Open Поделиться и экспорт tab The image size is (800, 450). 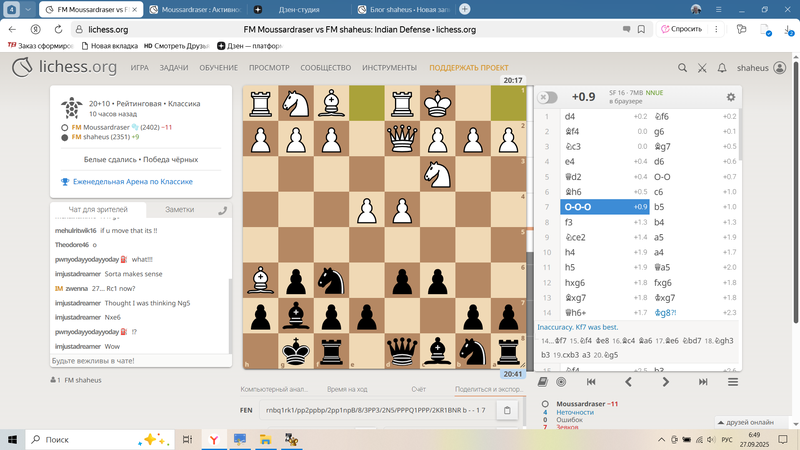tap(489, 389)
